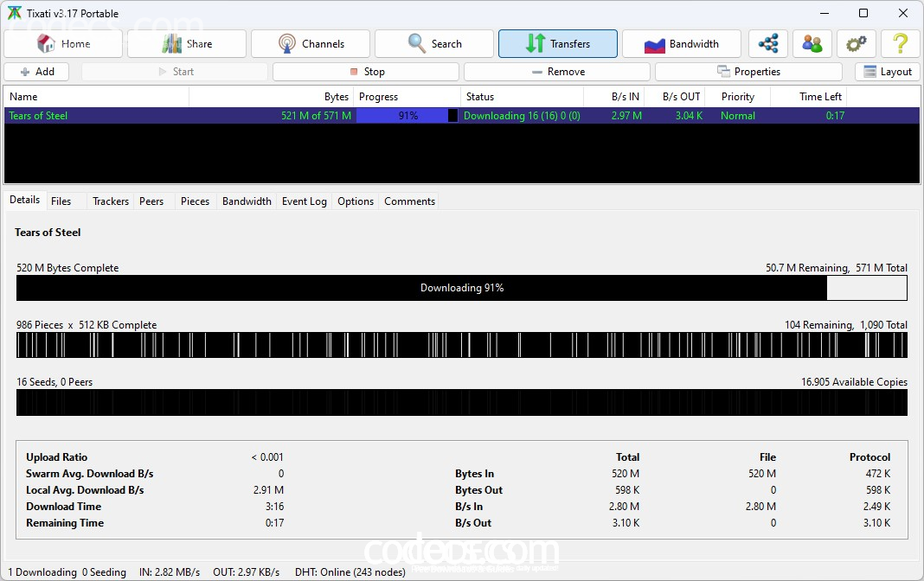
Task: Click the Tears of Steel details heading
Action: tap(48, 233)
